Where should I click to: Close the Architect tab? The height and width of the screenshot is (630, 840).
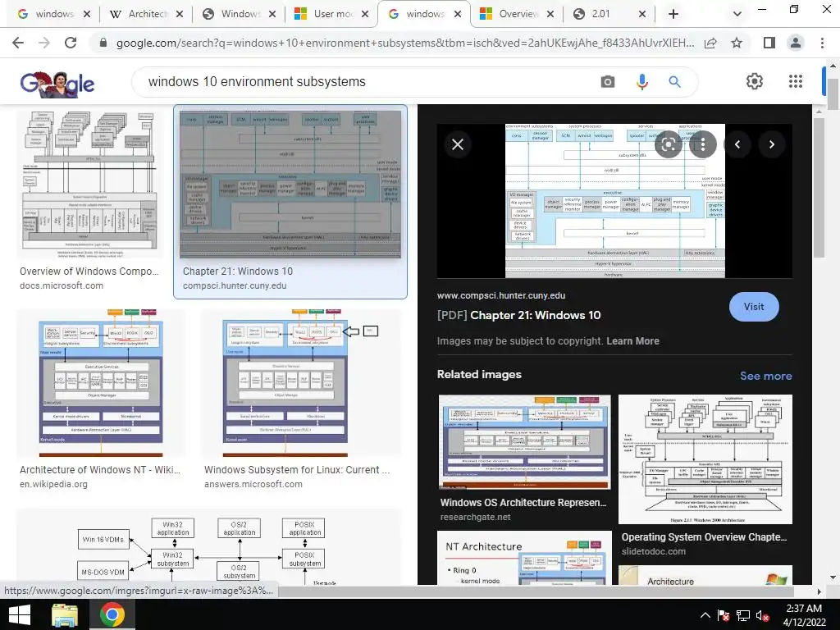click(180, 14)
